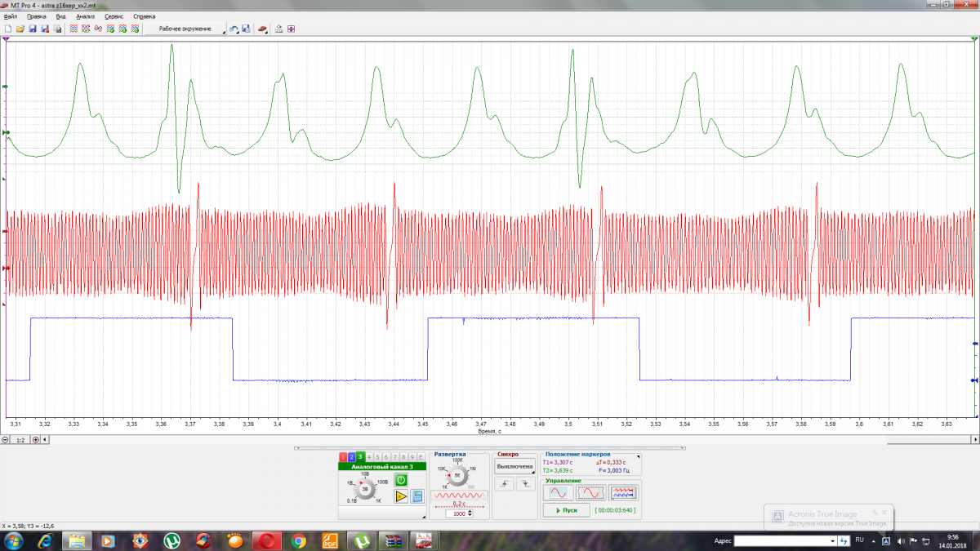Click the open file folder icon

pyautogui.click(x=20, y=29)
